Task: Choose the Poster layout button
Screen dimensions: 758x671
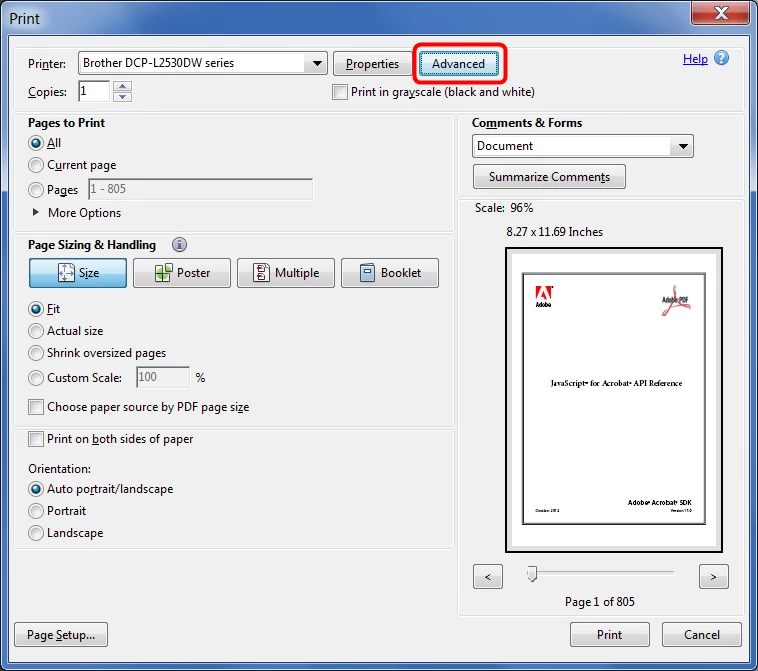Action: (182, 273)
